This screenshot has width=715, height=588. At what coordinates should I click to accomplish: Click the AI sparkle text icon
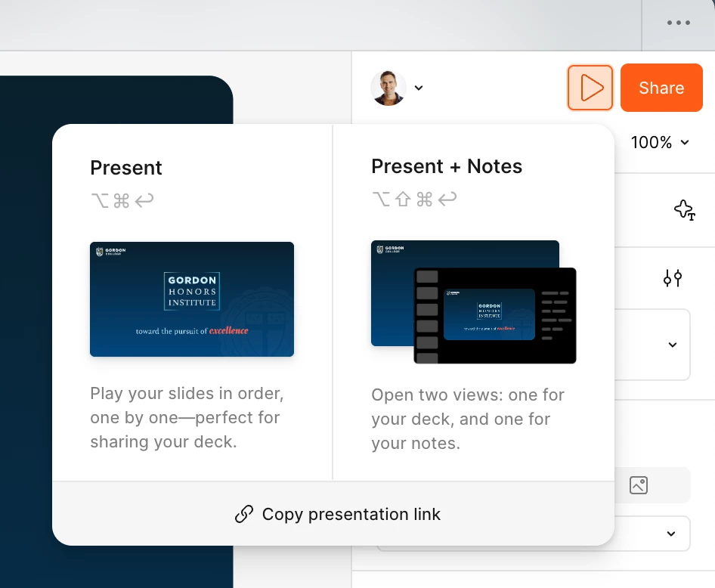684,210
